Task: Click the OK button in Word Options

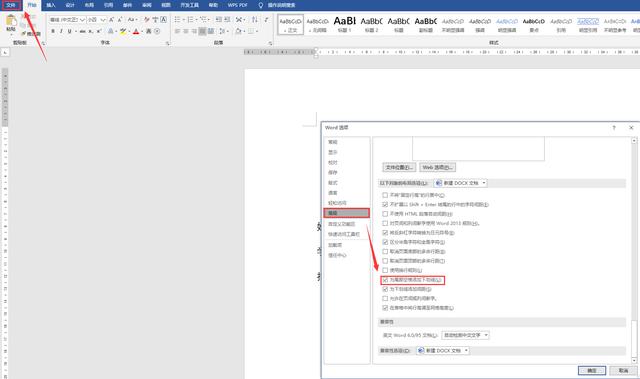Action: (591, 370)
